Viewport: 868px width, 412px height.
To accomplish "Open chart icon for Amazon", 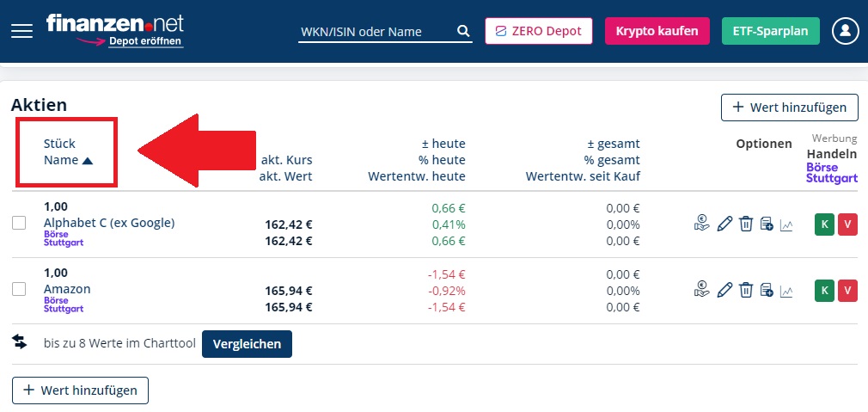I will pos(786,291).
